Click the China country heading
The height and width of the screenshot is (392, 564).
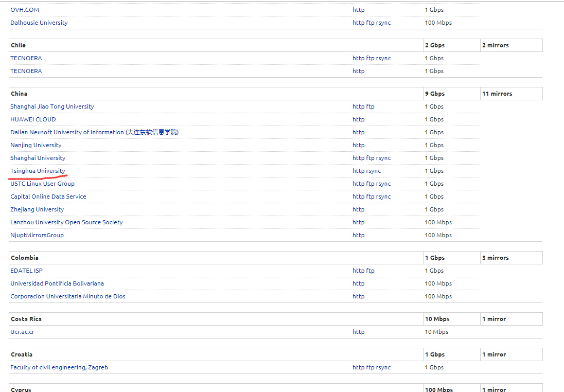[19, 94]
